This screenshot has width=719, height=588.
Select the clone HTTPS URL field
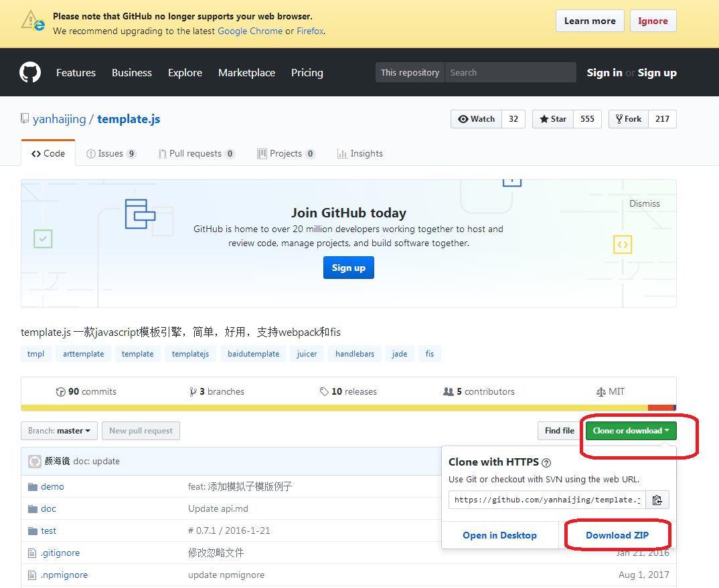tap(547, 500)
